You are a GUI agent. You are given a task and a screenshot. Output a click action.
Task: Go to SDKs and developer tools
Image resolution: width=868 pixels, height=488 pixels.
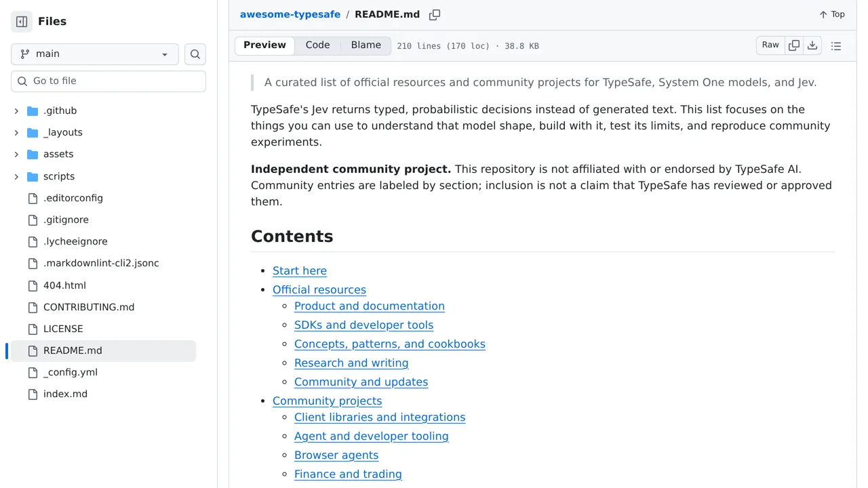(363, 325)
